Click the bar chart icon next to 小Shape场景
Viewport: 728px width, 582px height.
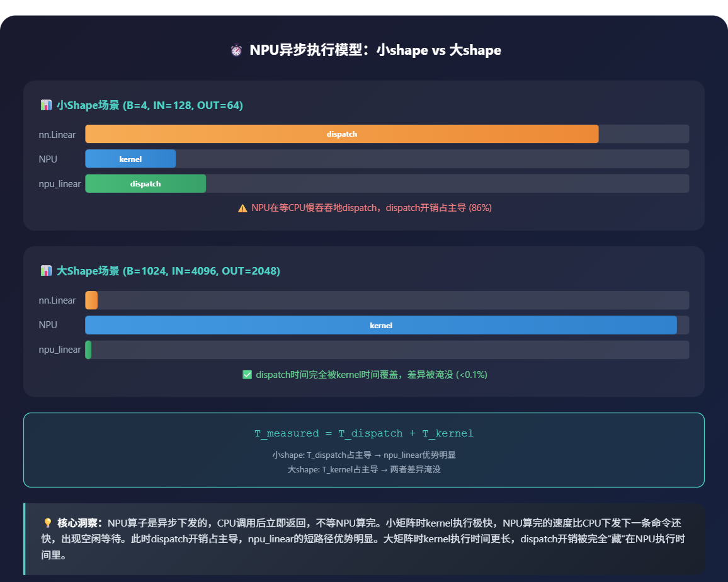click(x=46, y=105)
